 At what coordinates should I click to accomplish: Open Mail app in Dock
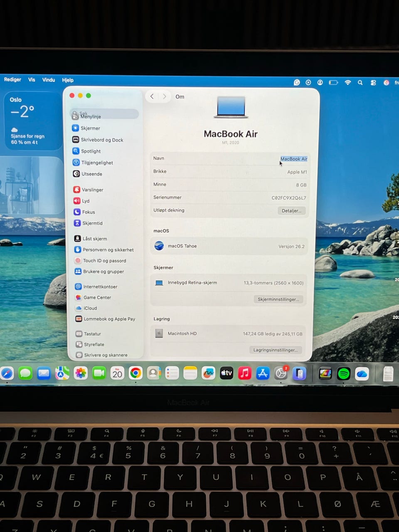coord(44,373)
